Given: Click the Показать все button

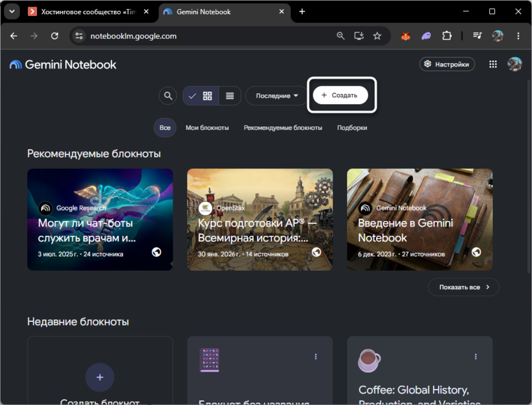Looking at the screenshot, I should 464,287.
